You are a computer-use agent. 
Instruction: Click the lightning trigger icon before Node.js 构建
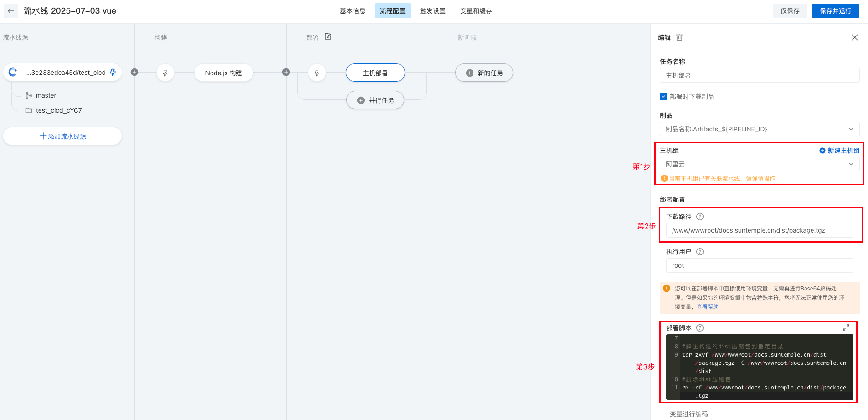pos(165,73)
